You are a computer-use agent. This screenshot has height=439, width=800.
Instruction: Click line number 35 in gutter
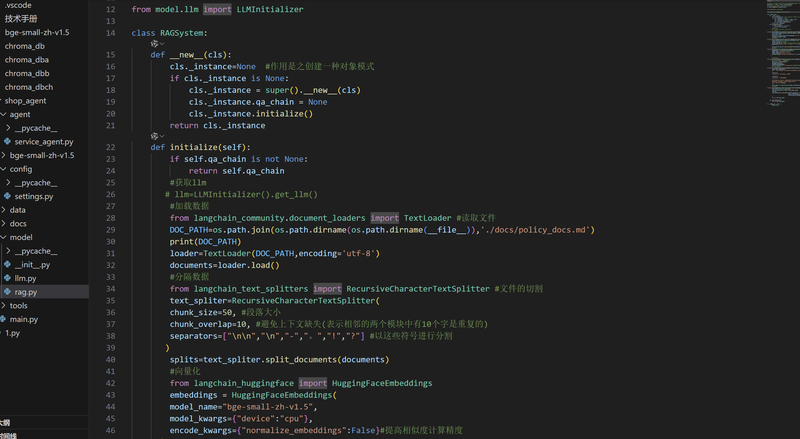pyautogui.click(x=111, y=301)
